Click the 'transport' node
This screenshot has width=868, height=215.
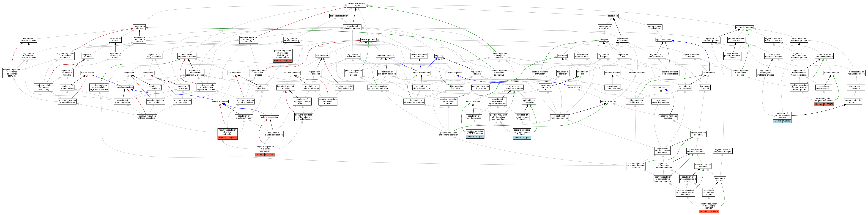pyautogui.click(x=603, y=39)
